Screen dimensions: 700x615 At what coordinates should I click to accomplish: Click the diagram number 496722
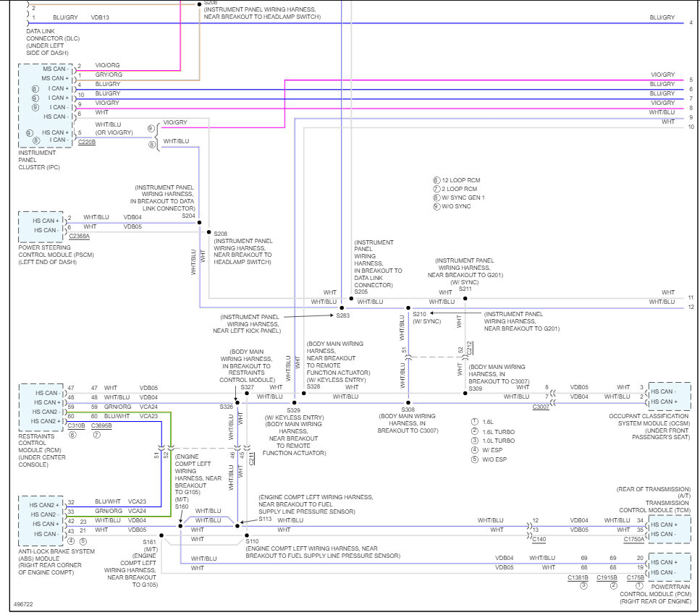pyautogui.click(x=23, y=604)
